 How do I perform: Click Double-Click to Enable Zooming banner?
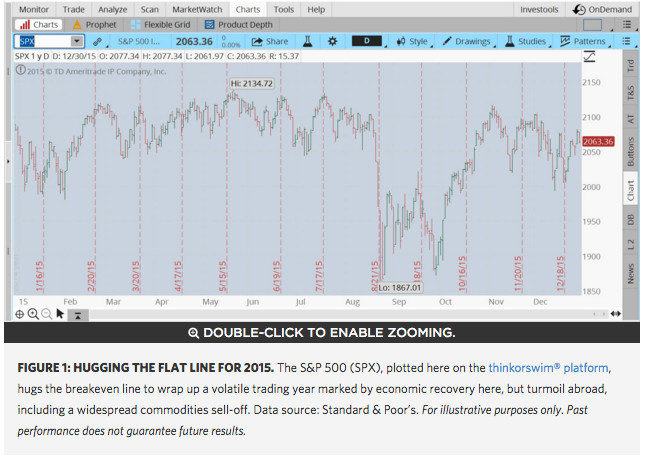click(x=322, y=332)
